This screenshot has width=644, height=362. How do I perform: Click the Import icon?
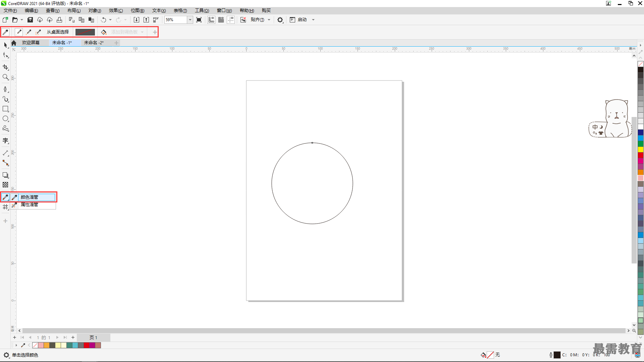click(x=137, y=20)
